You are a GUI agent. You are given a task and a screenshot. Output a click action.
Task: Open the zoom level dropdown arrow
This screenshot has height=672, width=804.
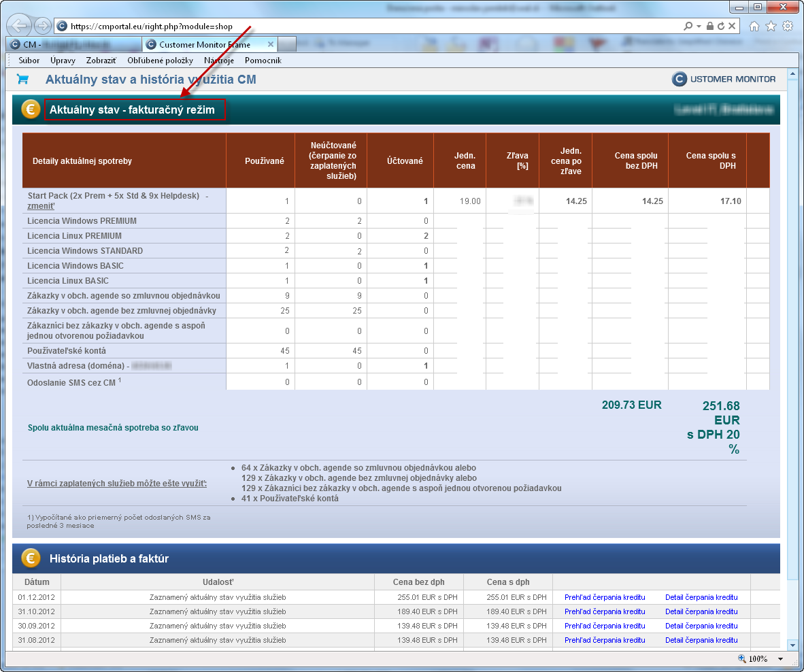coord(780,659)
